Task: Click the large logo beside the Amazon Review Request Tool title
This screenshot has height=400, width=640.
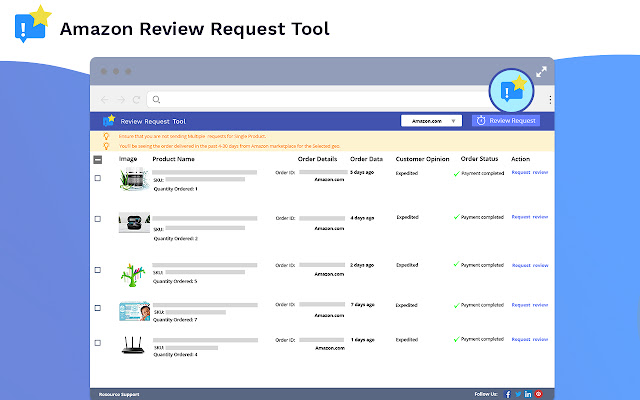Action: [x=33, y=24]
